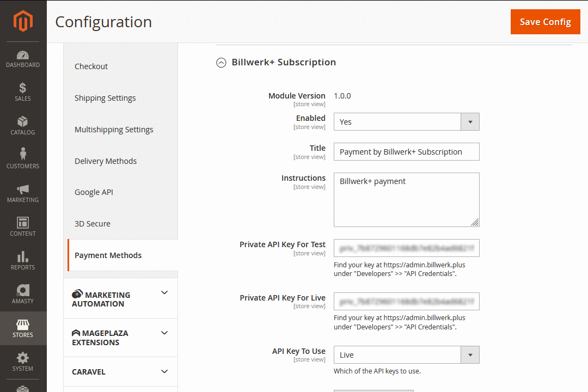Click the Instructions text area
This screenshot has height=392, width=588.
tap(407, 200)
